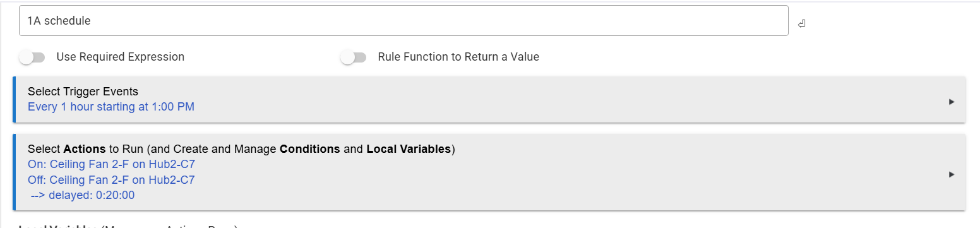Viewport: 980px width, 228px height.
Task: Click blue accent bar of Trigger Events panel
Action: point(14,100)
